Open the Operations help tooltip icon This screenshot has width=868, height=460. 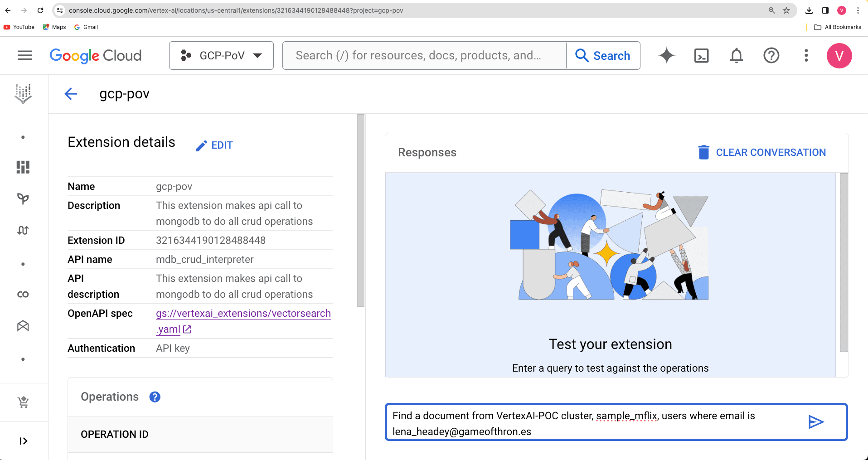click(155, 397)
